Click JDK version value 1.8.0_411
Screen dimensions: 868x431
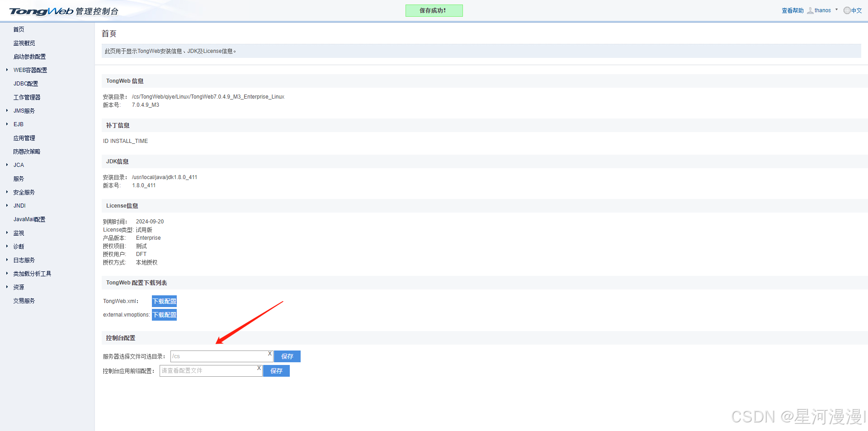pos(144,185)
